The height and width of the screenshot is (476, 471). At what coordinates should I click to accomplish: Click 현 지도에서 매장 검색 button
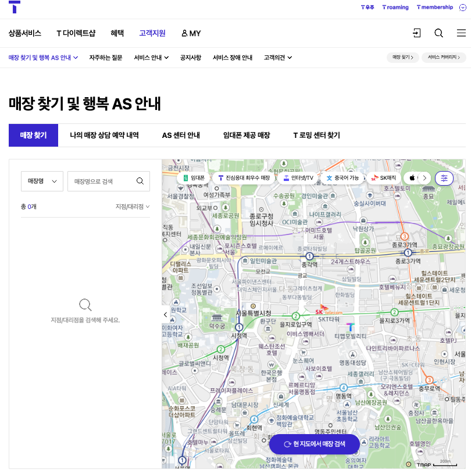[x=315, y=444]
